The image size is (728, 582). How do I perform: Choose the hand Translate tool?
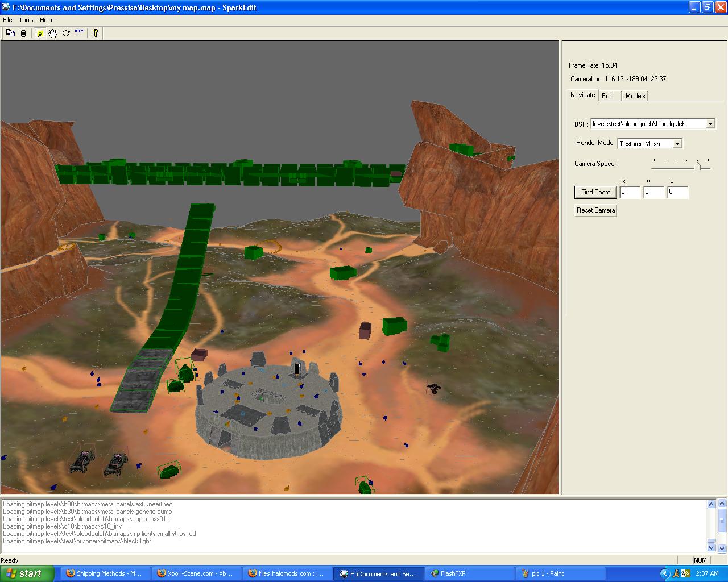[53, 33]
